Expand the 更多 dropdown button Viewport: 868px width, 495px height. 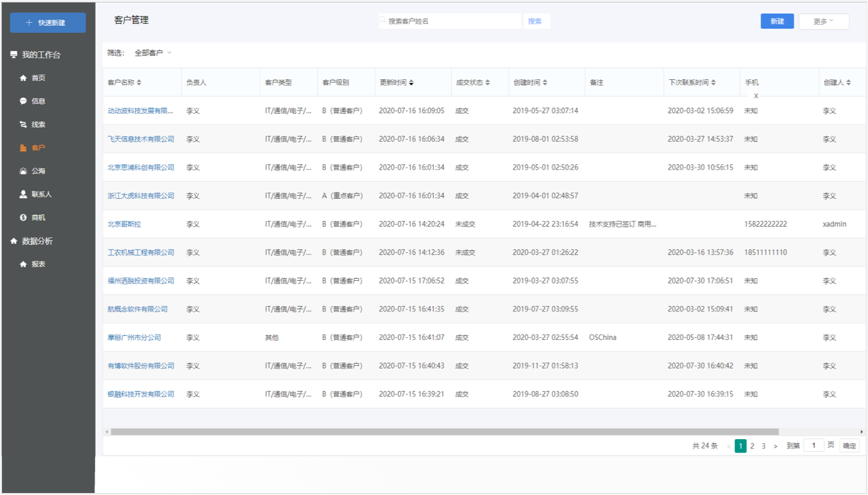[823, 21]
